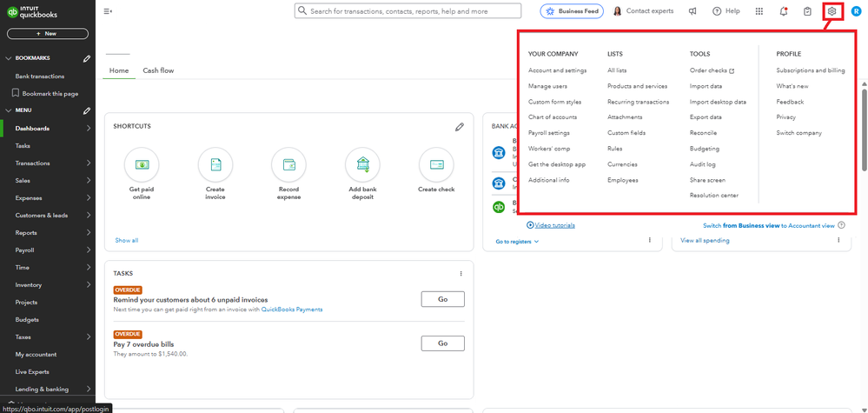Edit shortcuts with the pencil icon

pos(460,127)
